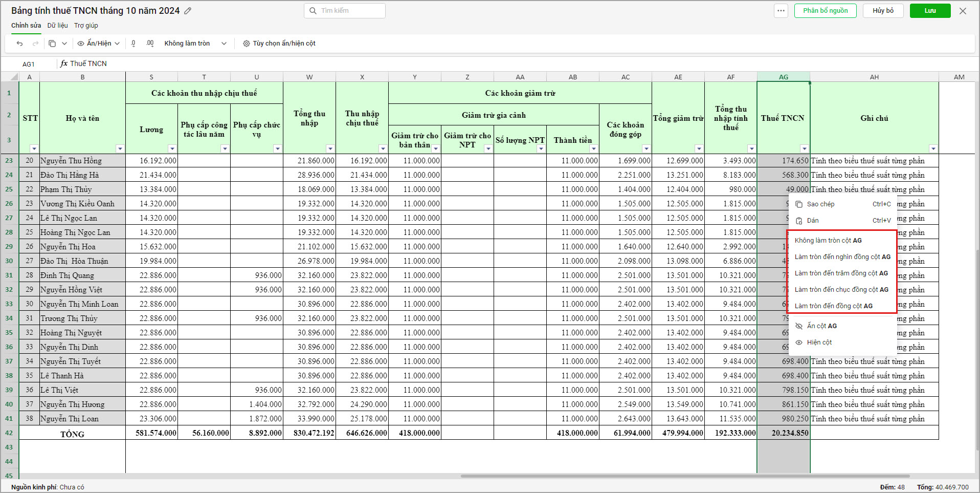Open the three-dots more options menu
This screenshot has height=493, width=980.
point(781,11)
